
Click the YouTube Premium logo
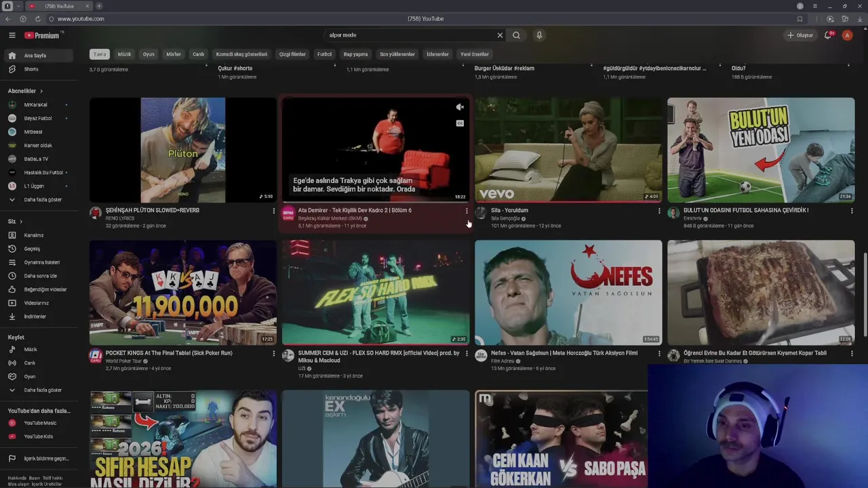[42, 35]
